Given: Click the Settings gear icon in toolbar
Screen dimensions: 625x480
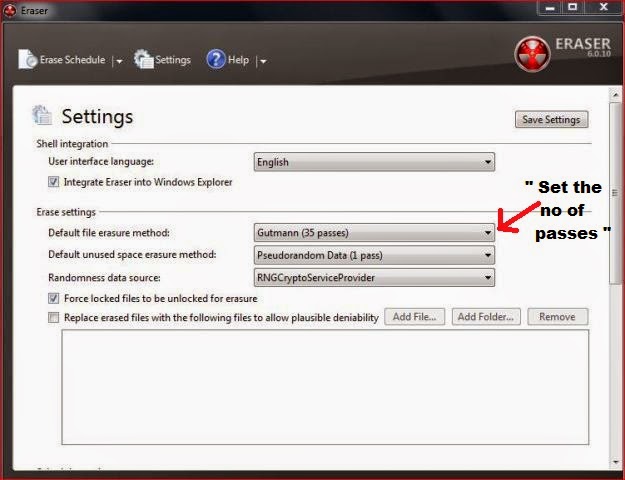Looking at the screenshot, I should coord(143,59).
